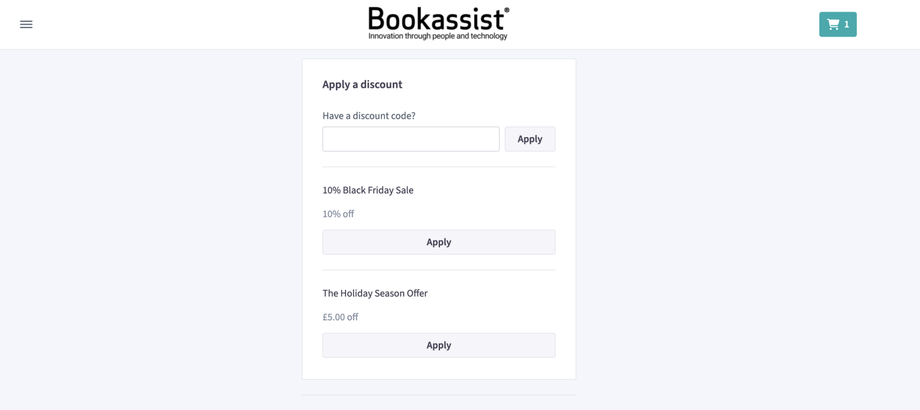Viewport: 920px width, 410px height.
Task: Apply the 10% Black Friday Sale discount
Action: 438,242
